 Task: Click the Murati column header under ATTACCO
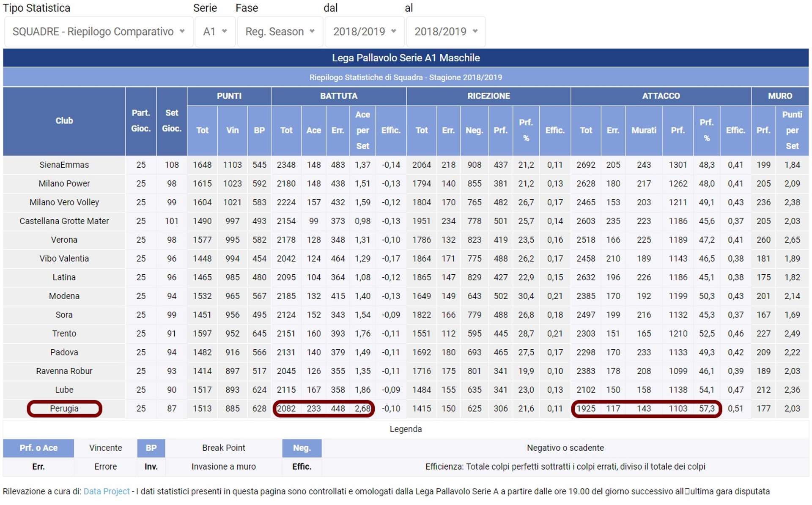pyautogui.click(x=644, y=130)
